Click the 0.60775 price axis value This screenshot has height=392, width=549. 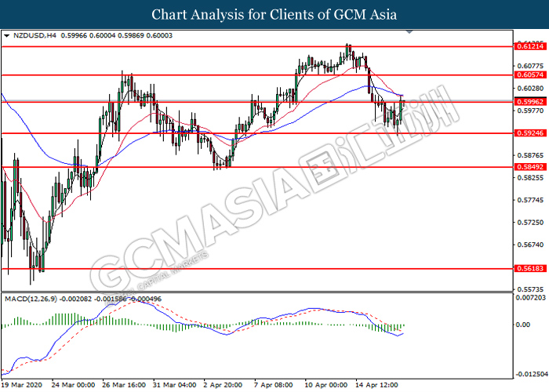click(531, 66)
